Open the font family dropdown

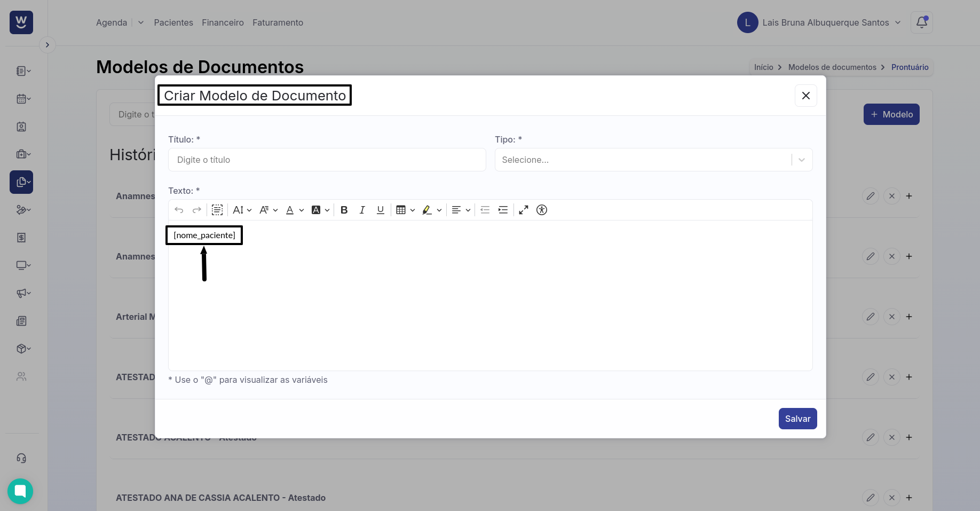click(x=268, y=210)
